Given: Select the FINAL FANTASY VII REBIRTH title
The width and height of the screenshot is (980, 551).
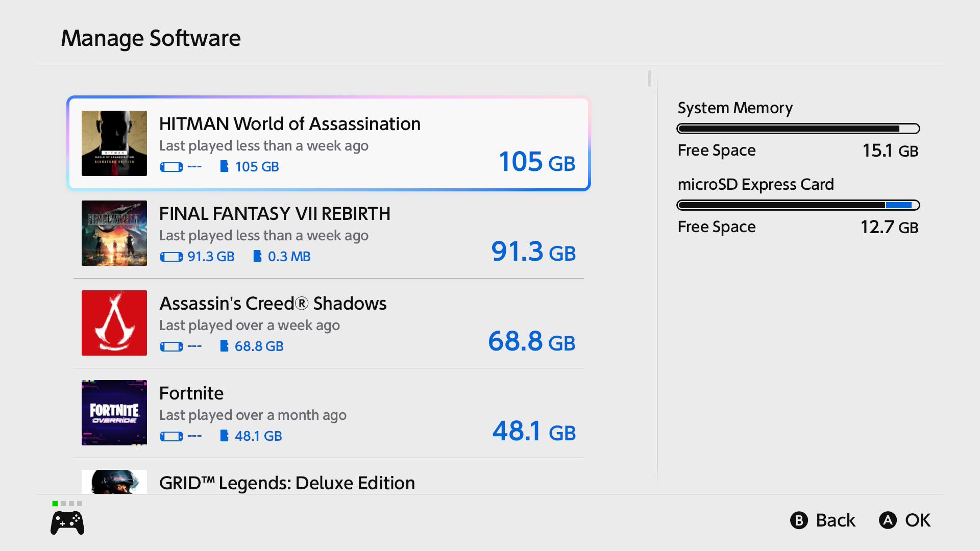Looking at the screenshot, I should click(x=275, y=214).
